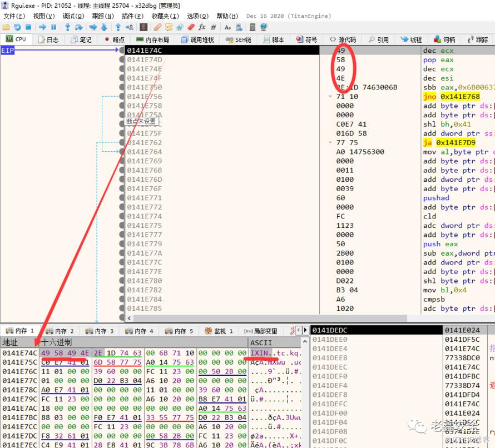Click the Run arrow icon
Viewport: 495px width, 448px height.
point(42,27)
